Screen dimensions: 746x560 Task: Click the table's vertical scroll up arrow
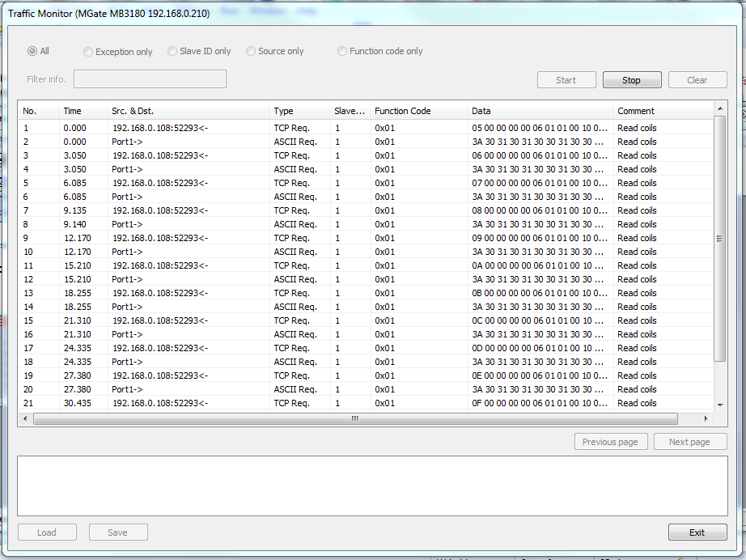720,108
